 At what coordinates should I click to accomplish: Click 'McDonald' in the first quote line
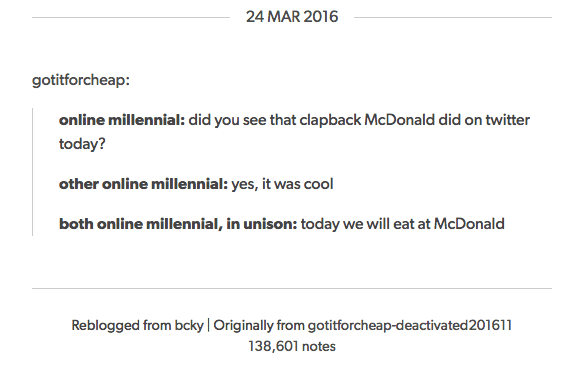click(x=399, y=120)
